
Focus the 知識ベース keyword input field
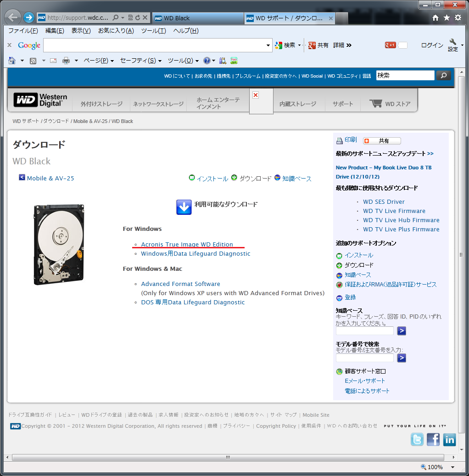pyautogui.click(x=364, y=330)
